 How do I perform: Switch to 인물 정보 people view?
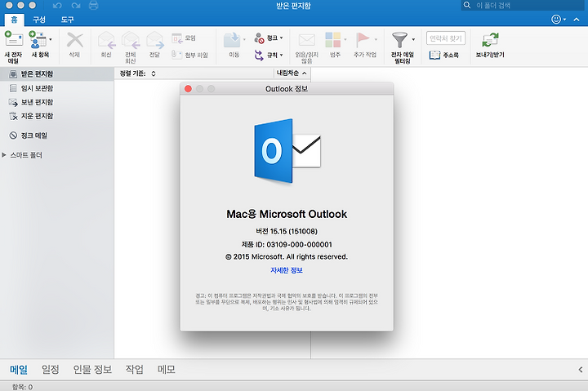coord(92,370)
